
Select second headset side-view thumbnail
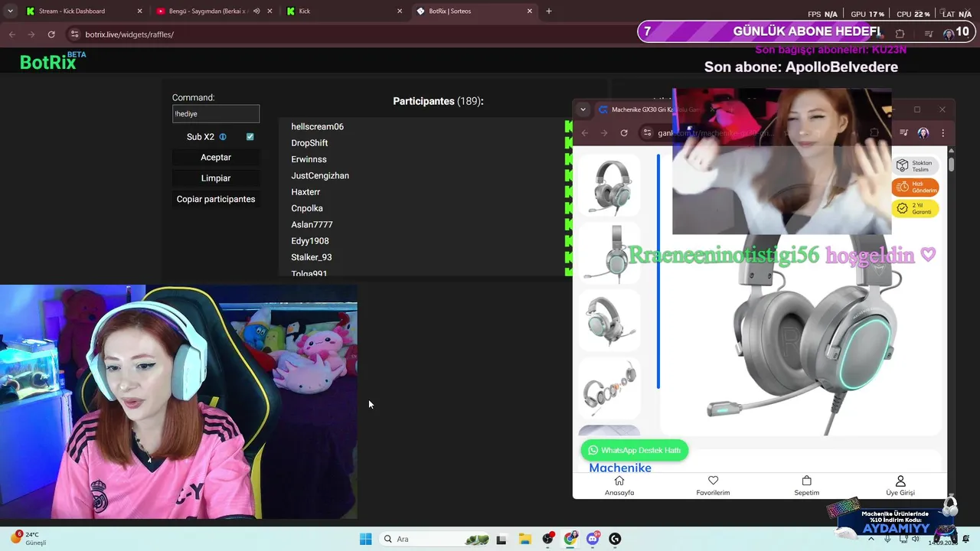pyautogui.click(x=609, y=253)
